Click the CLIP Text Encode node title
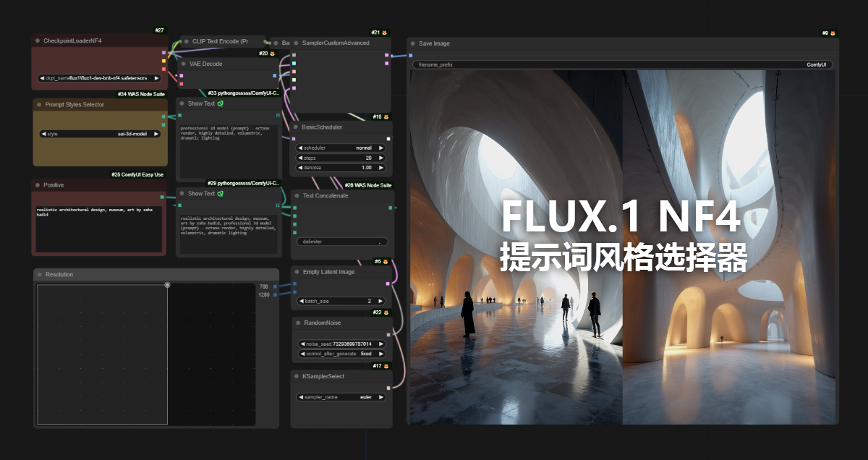 (220, 41)
